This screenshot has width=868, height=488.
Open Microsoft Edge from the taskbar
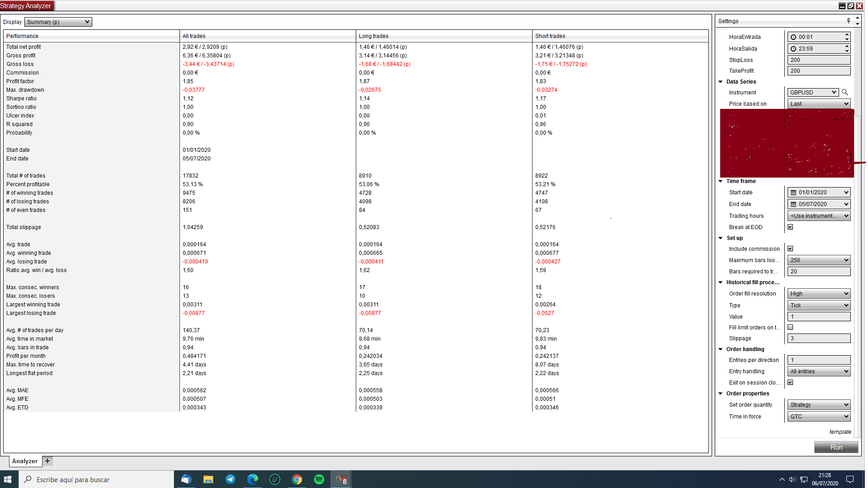tap(253, 479)
